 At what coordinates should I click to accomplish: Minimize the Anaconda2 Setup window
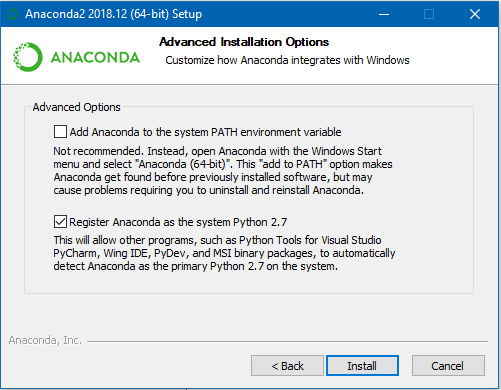384,14
